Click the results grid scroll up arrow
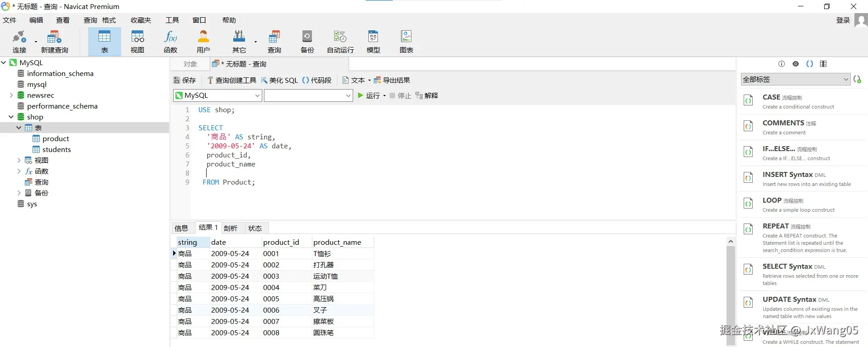Image resolution: width=868 pixels, height=347 pixels. [731, 242]
